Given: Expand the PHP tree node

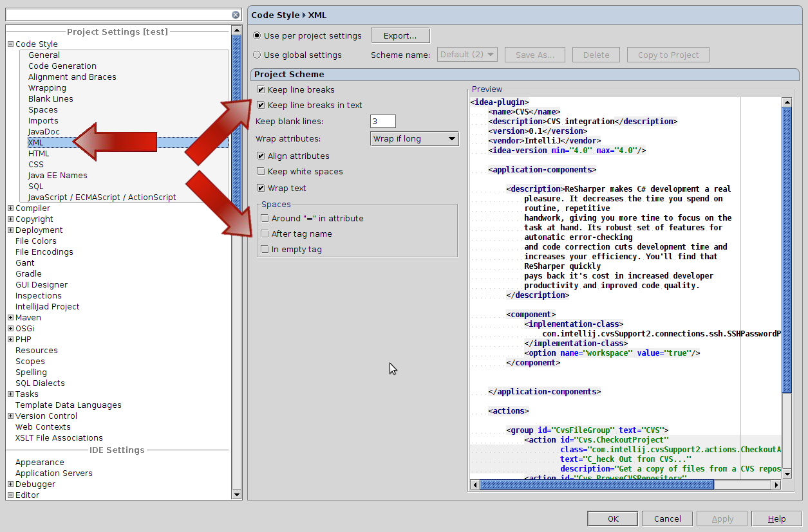Looking at the screenshot, I should click(x=10, y=340).
